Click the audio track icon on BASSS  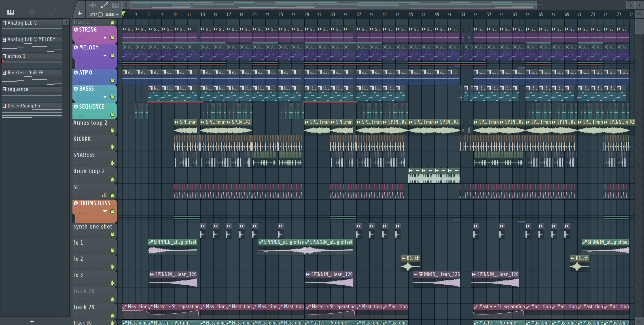76,89
